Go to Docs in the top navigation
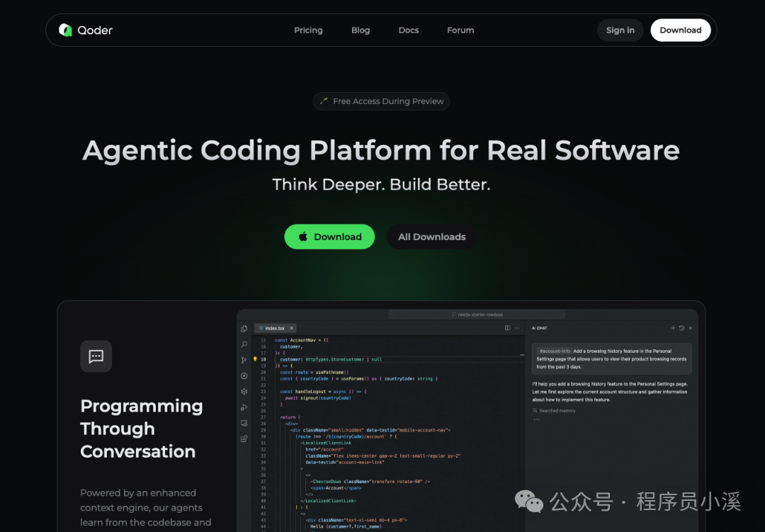 click(409, 30)
